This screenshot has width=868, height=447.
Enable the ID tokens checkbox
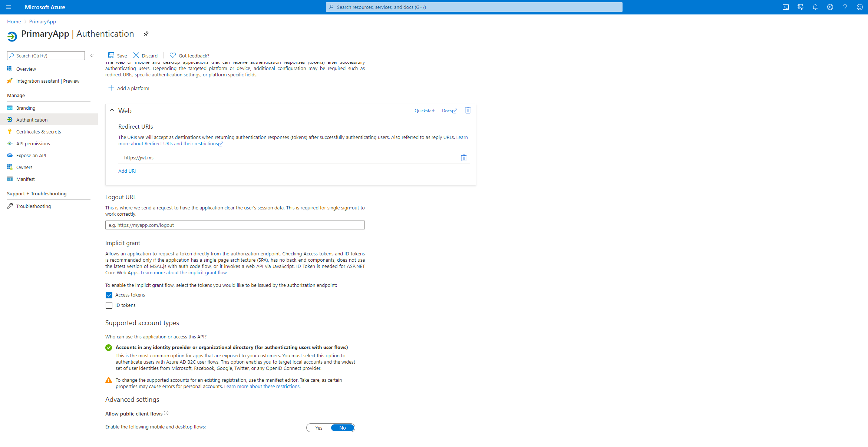[109, 305]
